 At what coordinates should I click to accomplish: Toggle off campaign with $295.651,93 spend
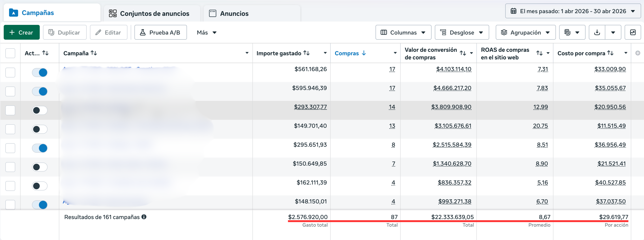point(40,148)
